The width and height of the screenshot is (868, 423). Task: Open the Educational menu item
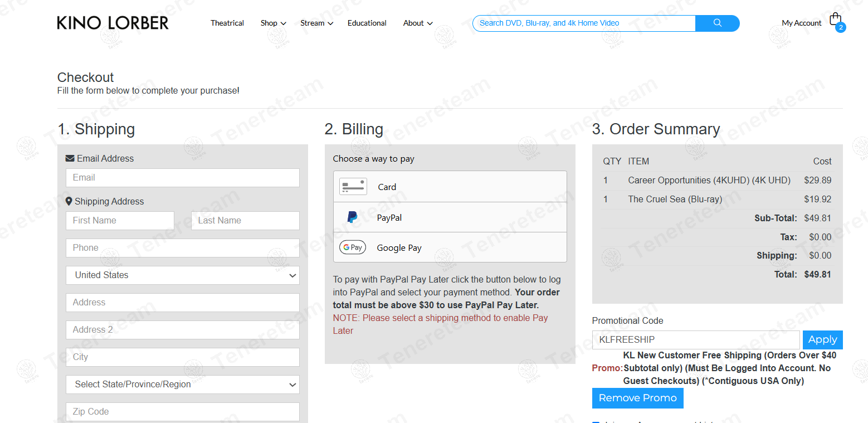coord(367,23)
